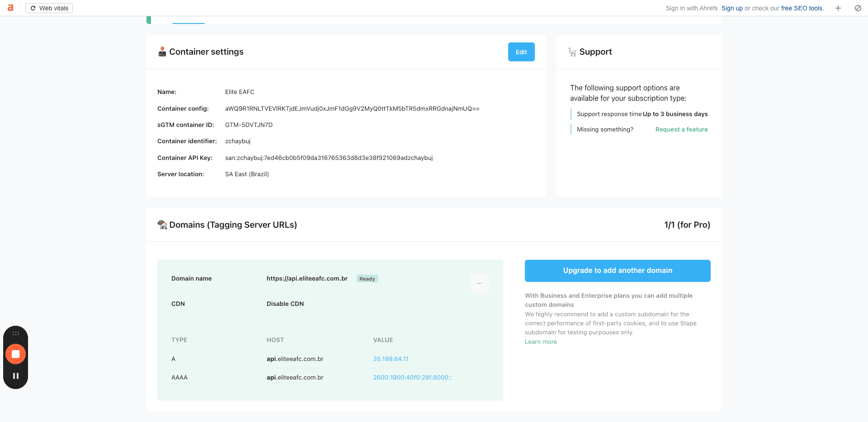
Task: Click the recorder widget drag-handle dots
Action: pos(16,333)
